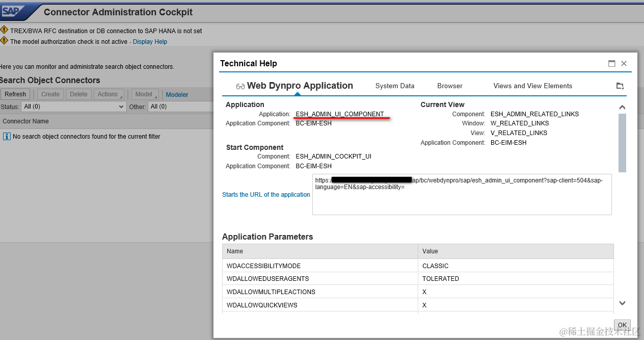The width and height of the screenshot is (644, 340).
Task: Click the Refresh button
Action: pos(15,94)
